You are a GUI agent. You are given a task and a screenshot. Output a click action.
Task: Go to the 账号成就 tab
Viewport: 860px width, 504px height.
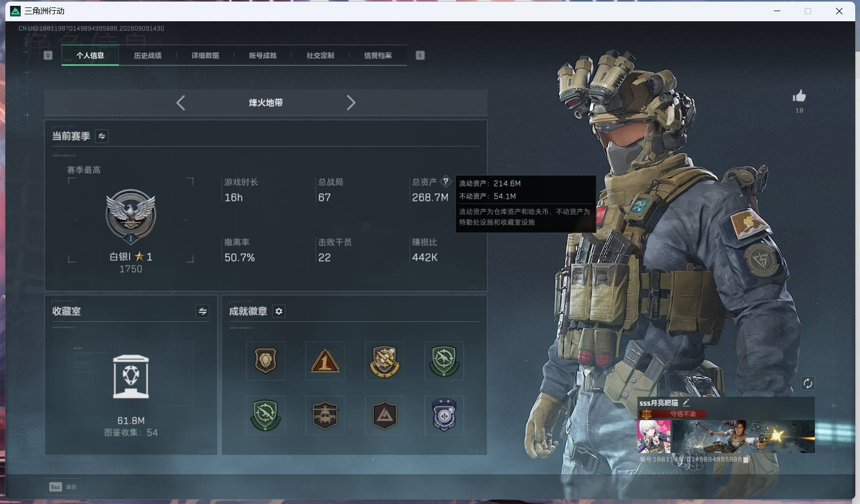(262, 55)
